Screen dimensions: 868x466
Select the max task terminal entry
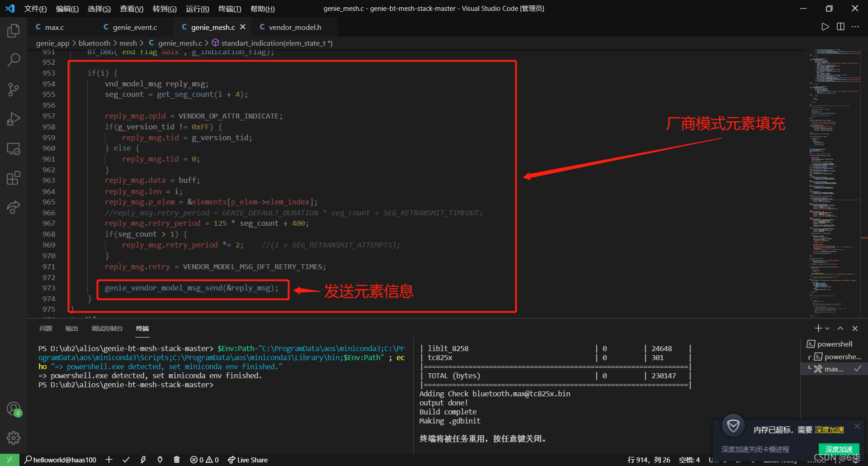pos(834,369)
